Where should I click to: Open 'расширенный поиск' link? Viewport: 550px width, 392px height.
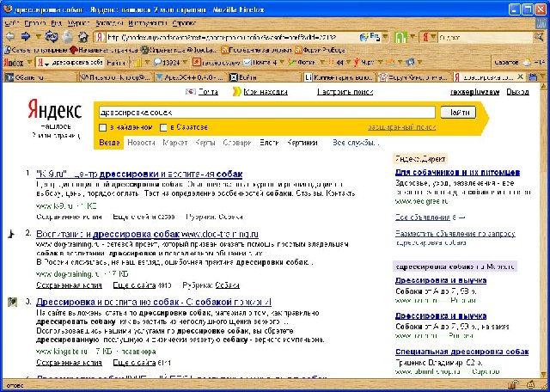pyautogui.click(x=401, y=127)
